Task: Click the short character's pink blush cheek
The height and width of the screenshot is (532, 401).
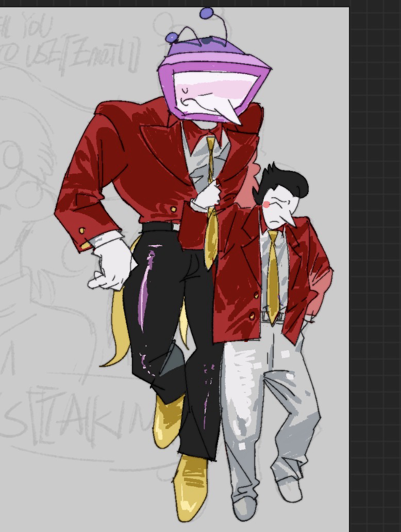Action: pyautogui.click(x=266, y=204)
